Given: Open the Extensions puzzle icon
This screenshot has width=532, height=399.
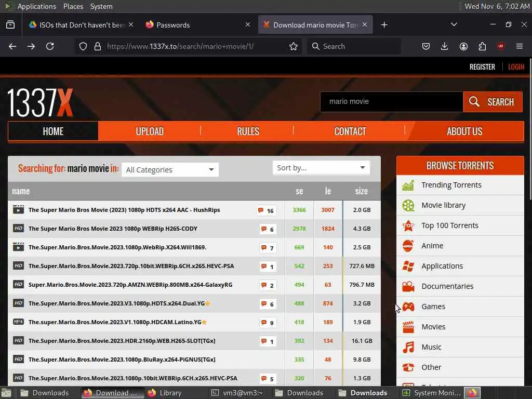Looking at the screenshot, I should (482, 46).
